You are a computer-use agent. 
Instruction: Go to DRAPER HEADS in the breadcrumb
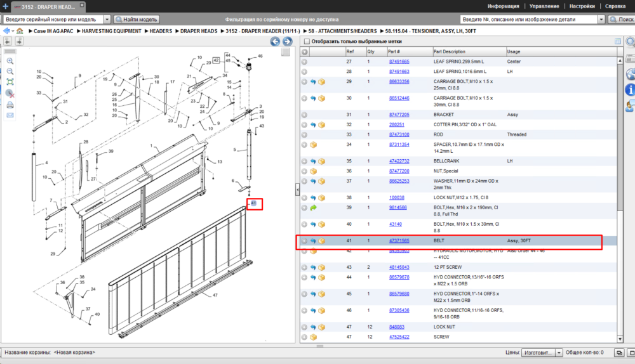coord(199,31)
